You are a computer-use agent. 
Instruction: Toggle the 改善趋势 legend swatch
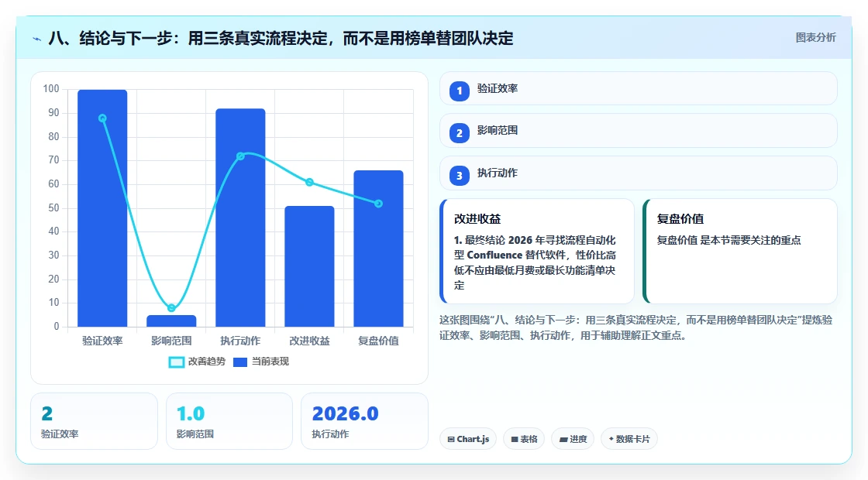click(x=176, y=362)
